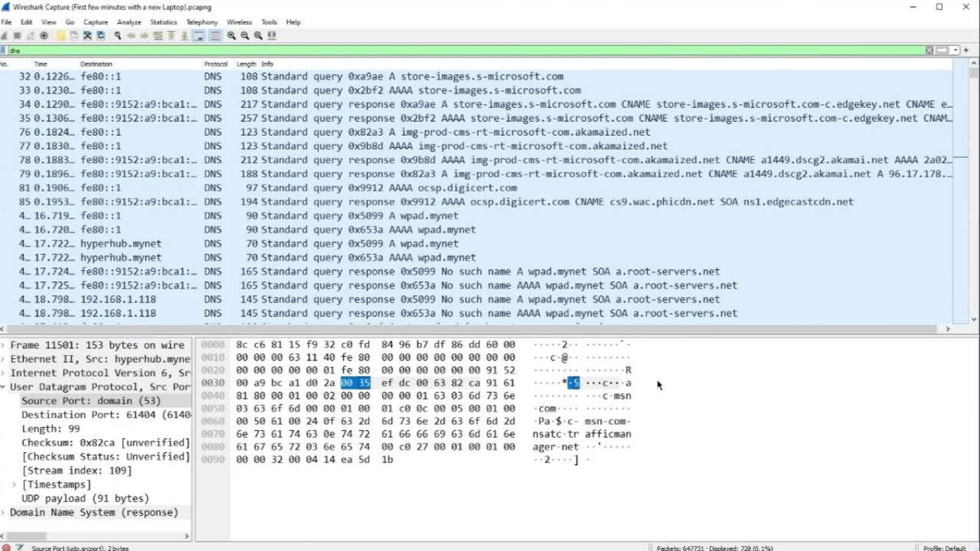
Task: Clear the dns display filter
Action: click(929, 50)
